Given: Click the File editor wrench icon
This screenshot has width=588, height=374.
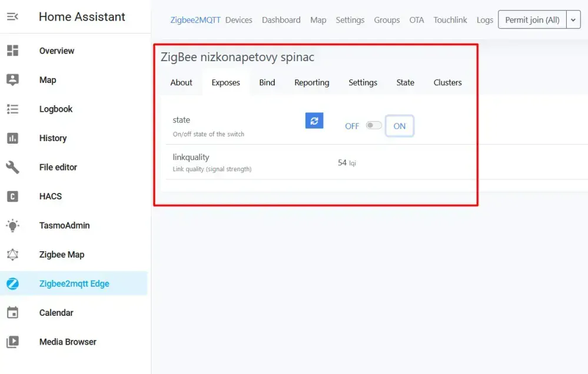Looking at the screenshot, I should (12, 167).
